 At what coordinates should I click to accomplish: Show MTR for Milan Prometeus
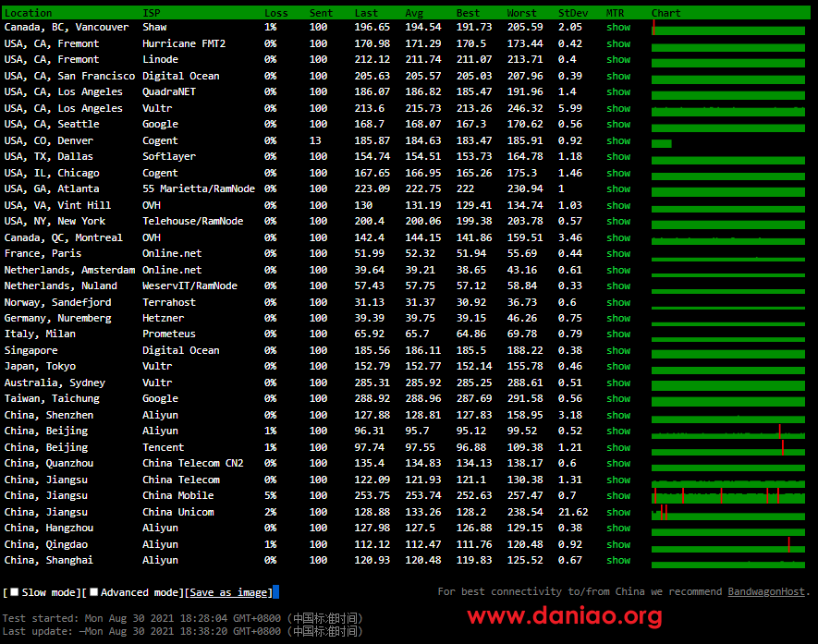click(x=618, y=334)
